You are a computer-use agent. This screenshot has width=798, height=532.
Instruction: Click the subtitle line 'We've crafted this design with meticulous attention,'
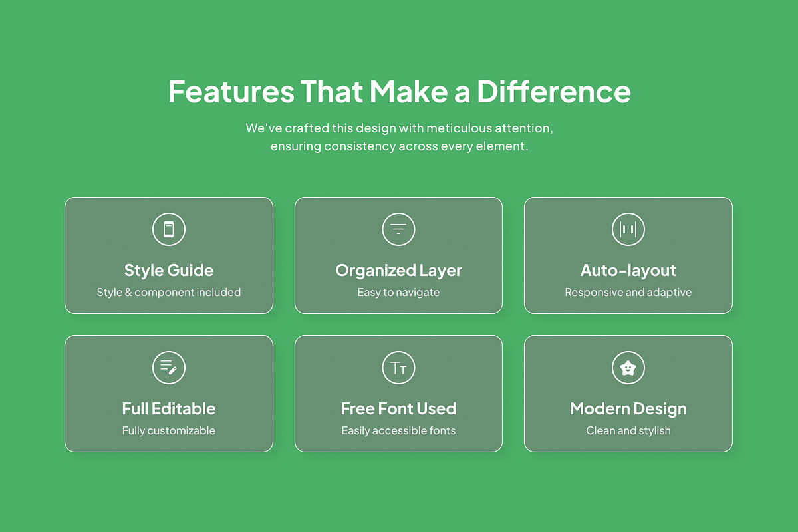coord(399,128)
